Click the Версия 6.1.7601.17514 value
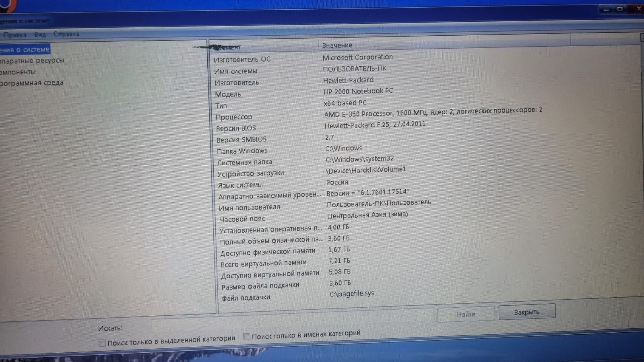644x362 pixels. pyautogui.click(x=367, y=193)
